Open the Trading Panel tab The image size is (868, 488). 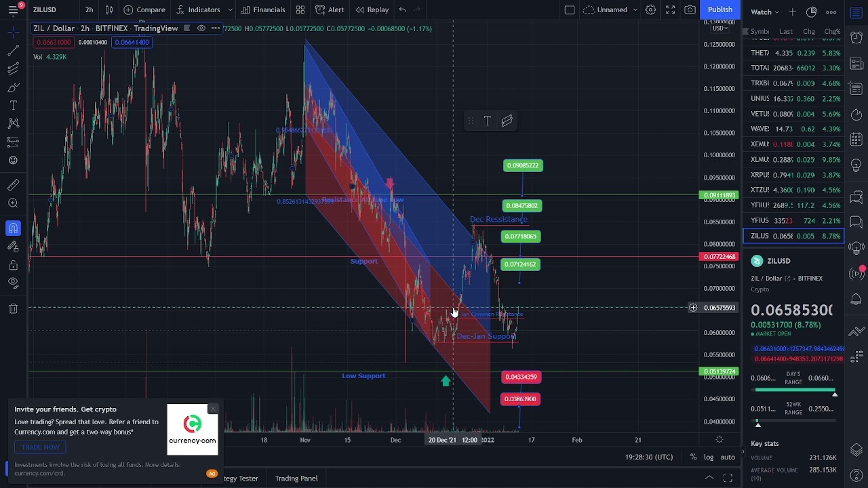(x=296, y=479)
